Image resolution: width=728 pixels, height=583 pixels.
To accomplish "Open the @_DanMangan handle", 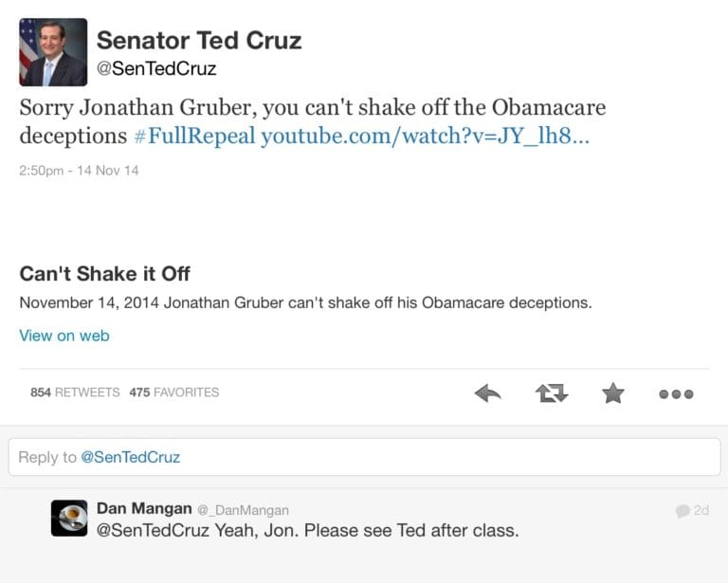I will (x=246, y=510).
